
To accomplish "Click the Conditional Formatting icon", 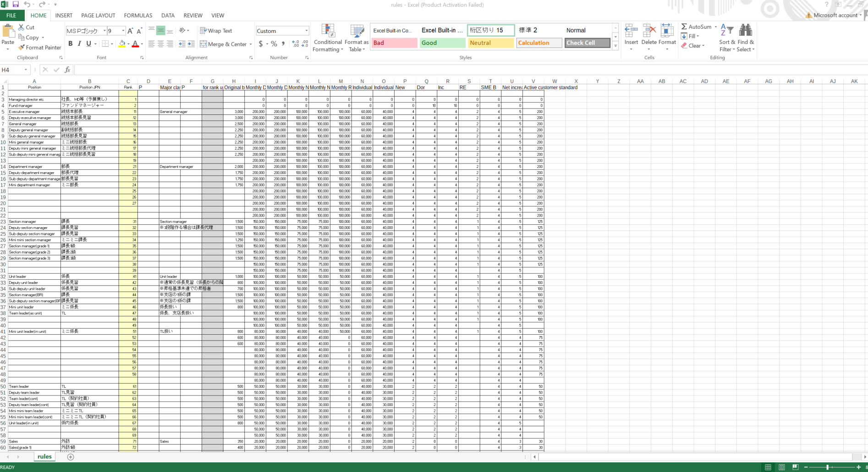I will coord(328,31).
